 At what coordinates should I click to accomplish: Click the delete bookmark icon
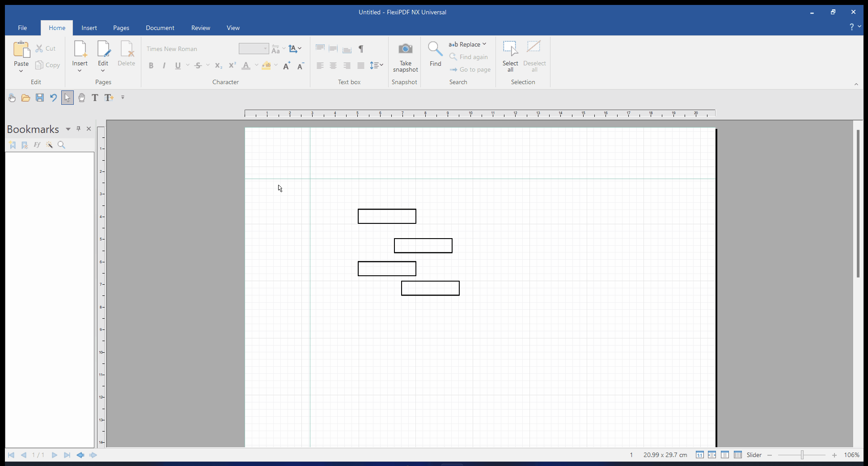(x=25, y=145)
